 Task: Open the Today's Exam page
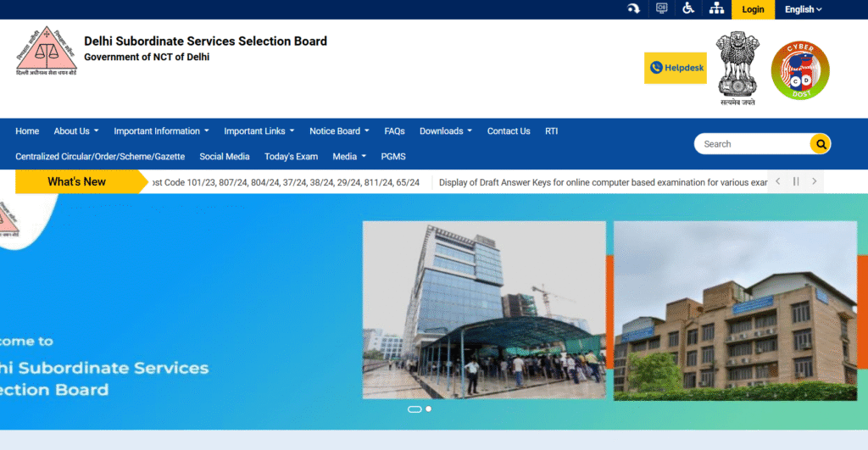pos(292,157)
